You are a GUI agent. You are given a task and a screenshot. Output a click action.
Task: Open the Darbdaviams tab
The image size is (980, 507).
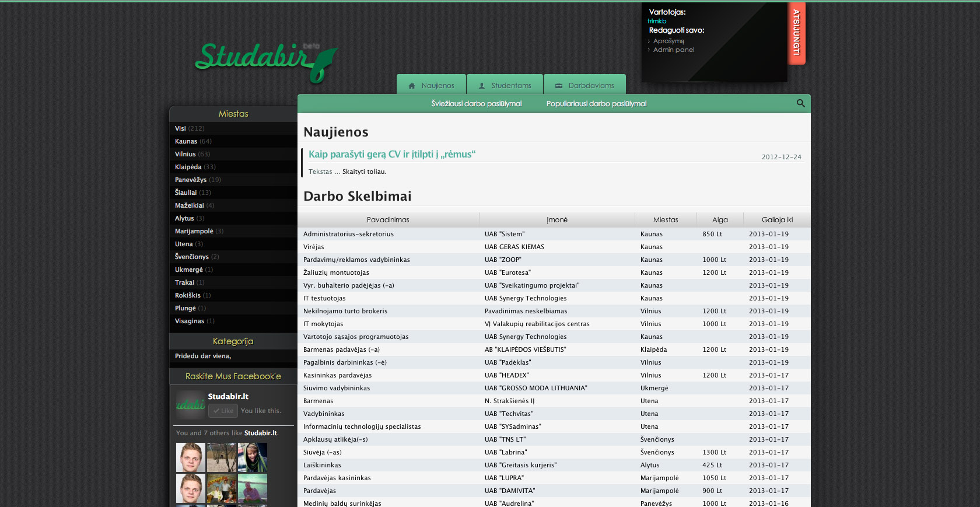(584, 85)
